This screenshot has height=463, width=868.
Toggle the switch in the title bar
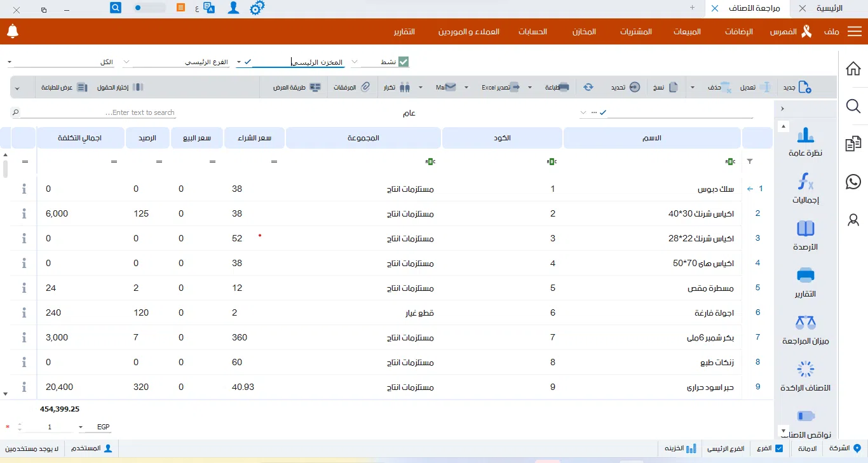tap(149, 8)
